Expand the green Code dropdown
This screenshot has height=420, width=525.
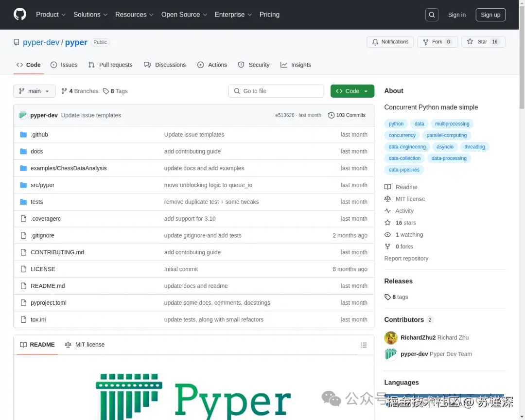(352, 91)
